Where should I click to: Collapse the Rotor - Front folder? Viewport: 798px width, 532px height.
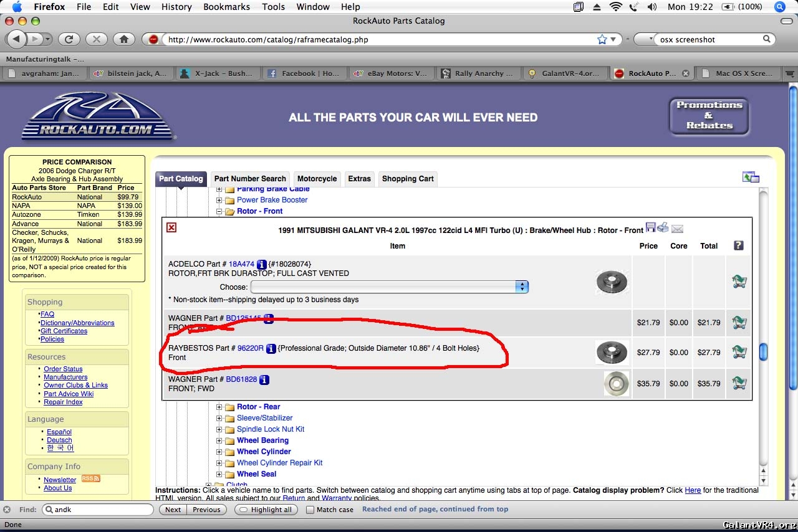[219, 211]
